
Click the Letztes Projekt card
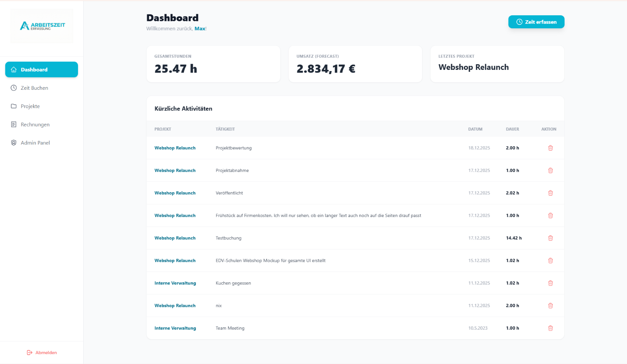[497, 64]
